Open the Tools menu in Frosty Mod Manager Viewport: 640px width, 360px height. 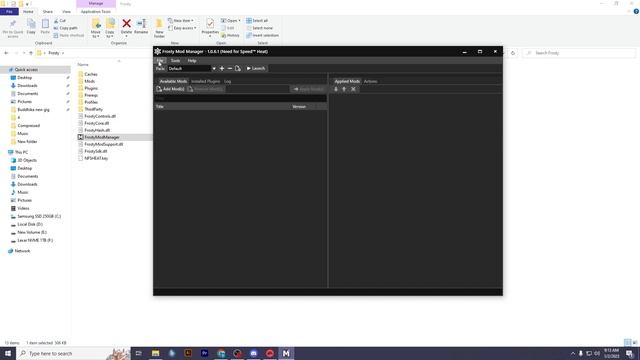coord(175,60)
